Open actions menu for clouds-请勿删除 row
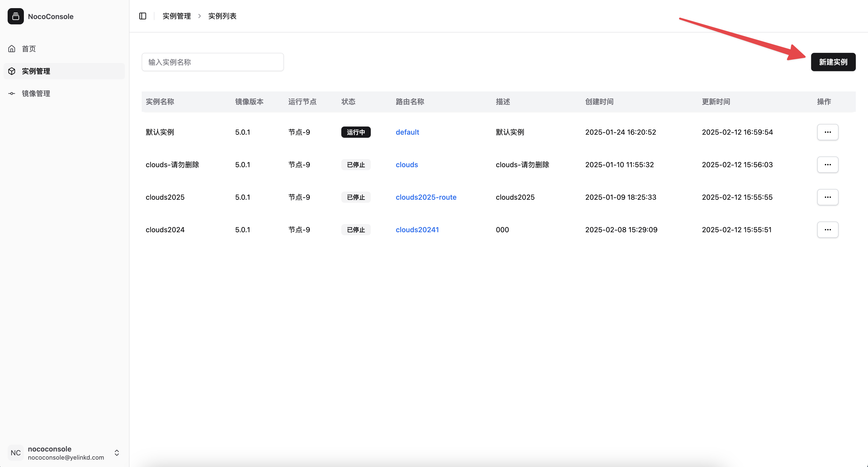Viewport: 868px width, 467px height. [827, 165]
